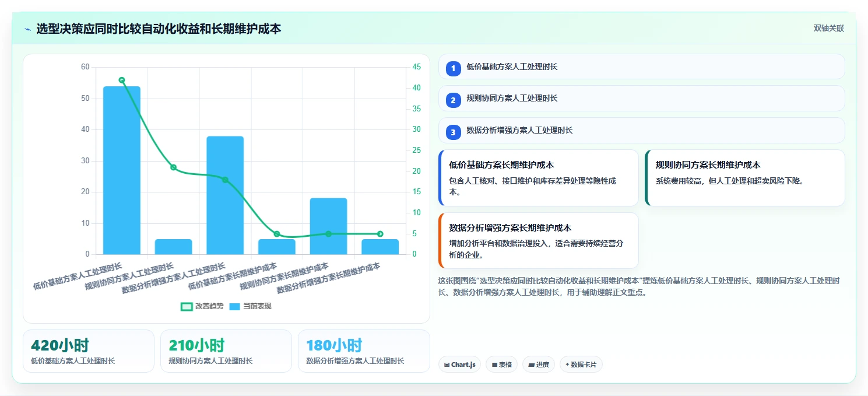Open the 数据分析增强方案长期维护成本 card
Screen dimensions: 868x396
click(x=538, y=240)
